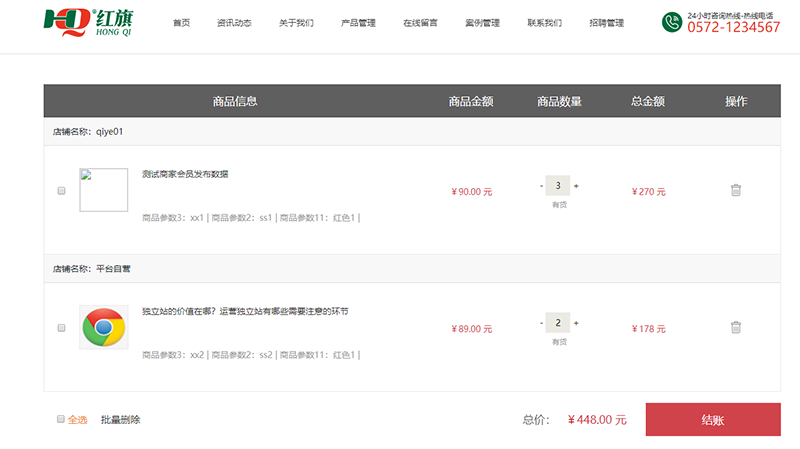
Task: Open the 联系我们 page
Action: tap(544, 22)
